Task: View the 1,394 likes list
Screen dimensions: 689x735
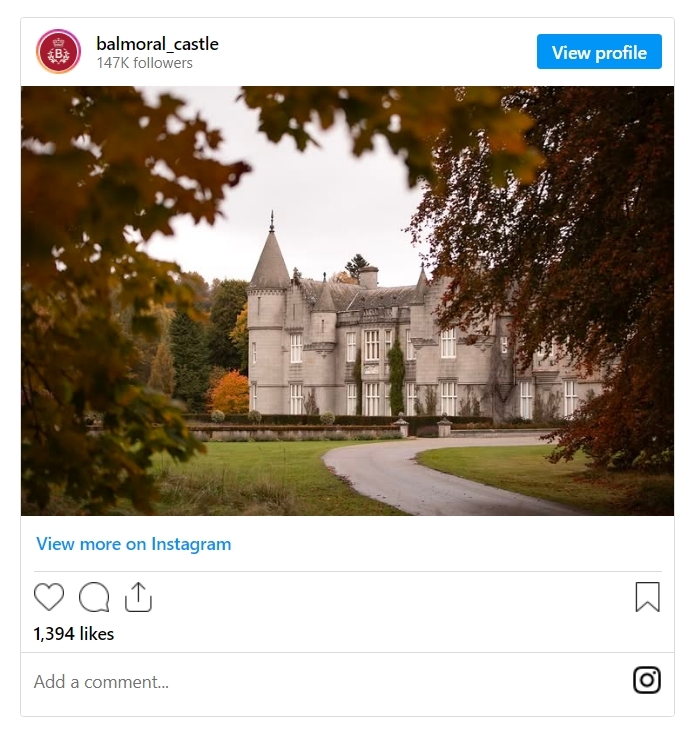Action: [74, 634]
